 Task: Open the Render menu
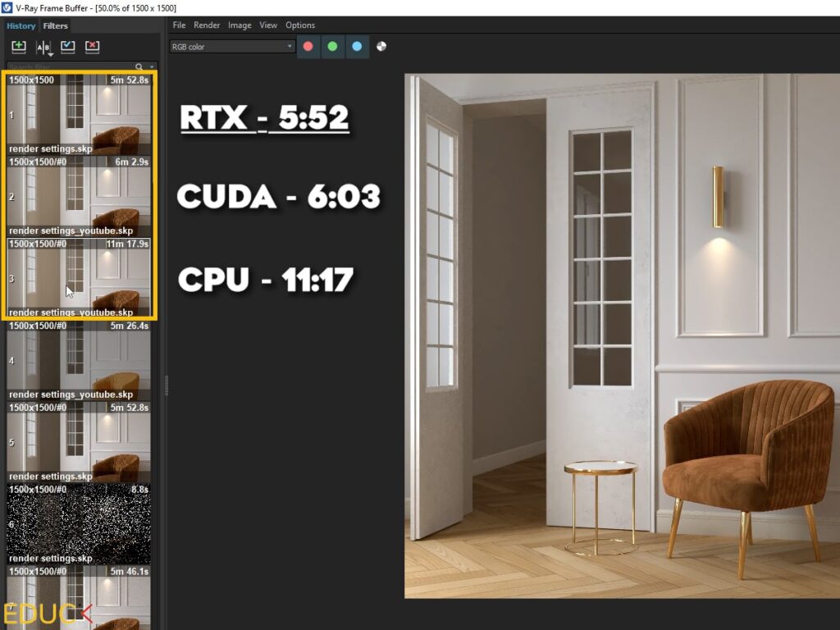[x=207, y=25]
